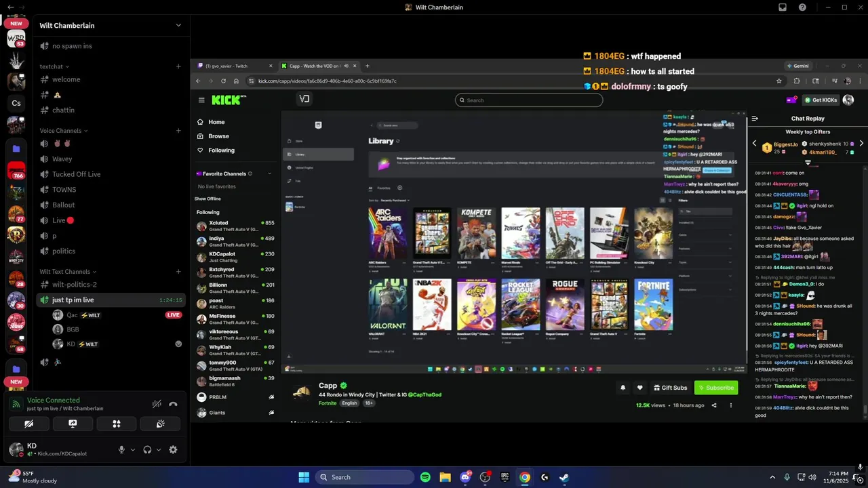The height and width of the screenshot is (488, 868).
Task: Follow Capp with heart button
Action: tap(639, 388)
